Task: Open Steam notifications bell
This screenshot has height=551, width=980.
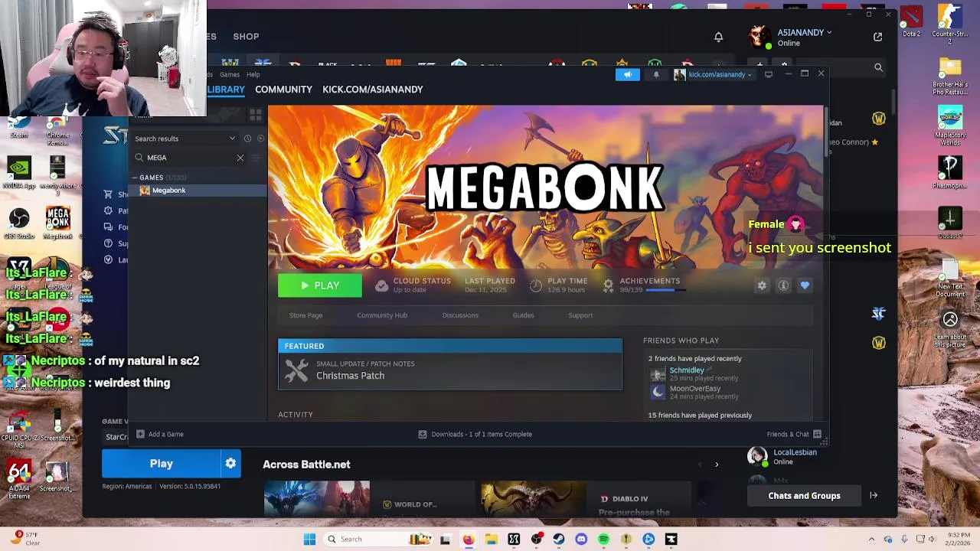Action: tap(656, 74)
